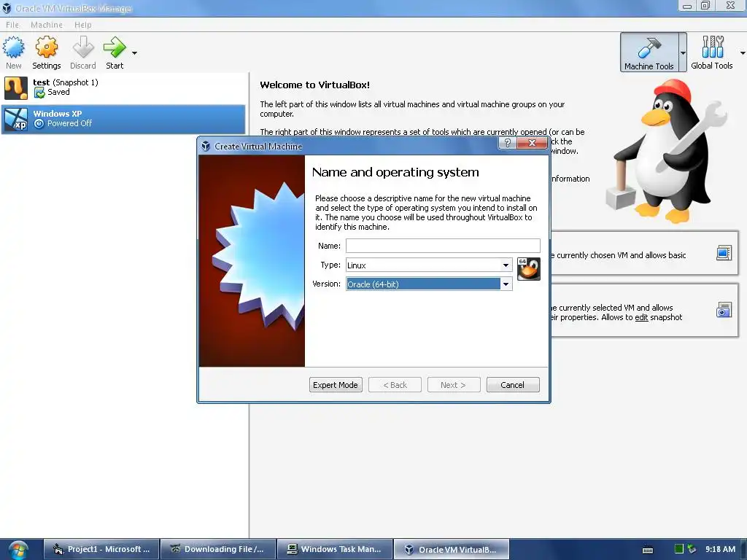Select the Global Tools button
This screenshot has width=747, height=560.
[x=712, y=52]
